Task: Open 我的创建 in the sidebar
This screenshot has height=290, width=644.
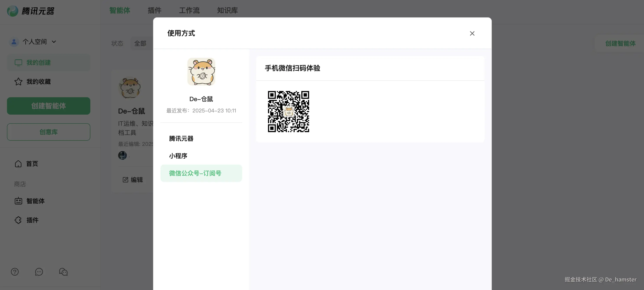Action: tap(48, 63)
